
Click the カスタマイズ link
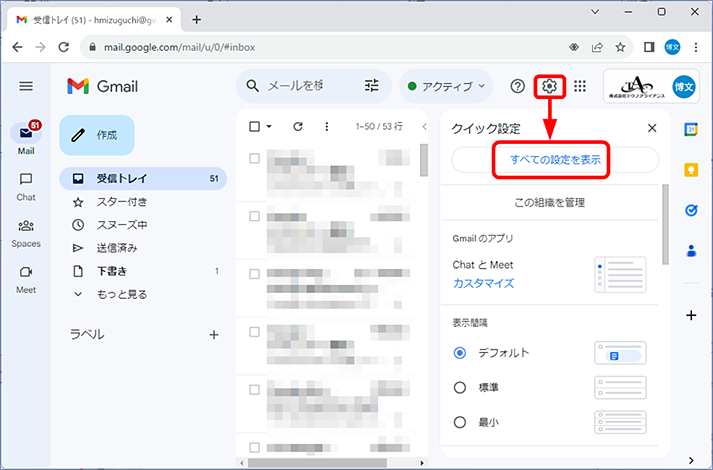(483, 283)
